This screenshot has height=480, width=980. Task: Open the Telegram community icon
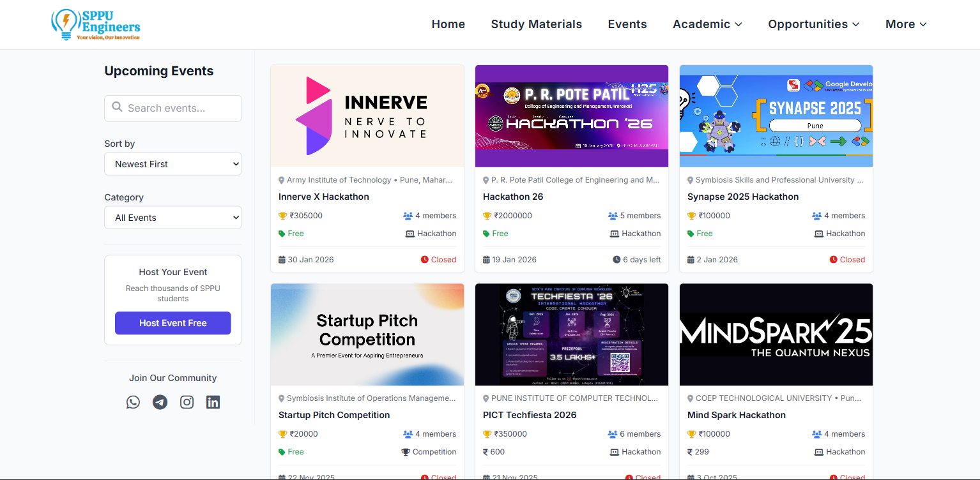(160, 402)
